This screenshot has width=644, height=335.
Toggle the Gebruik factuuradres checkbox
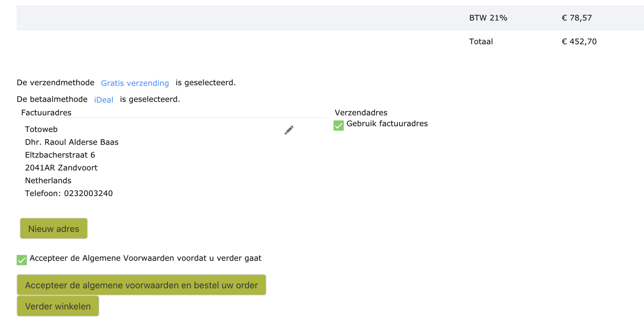tap(338, 126)
